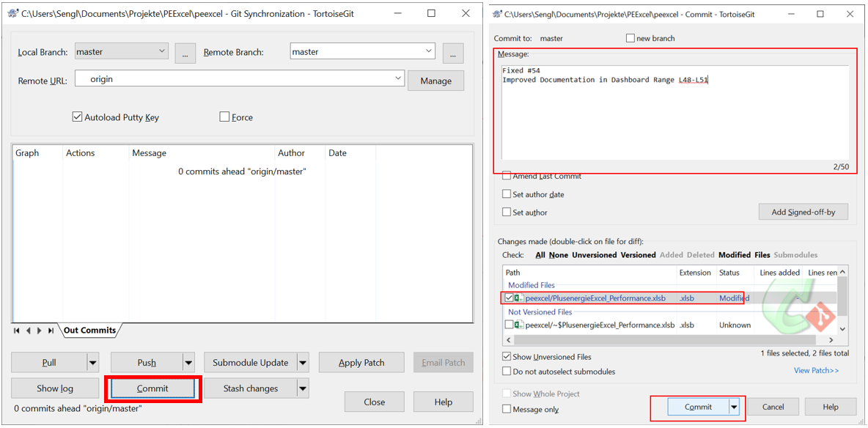
Task: Click inside the commit Message text box
Action: tap(674, 112)
